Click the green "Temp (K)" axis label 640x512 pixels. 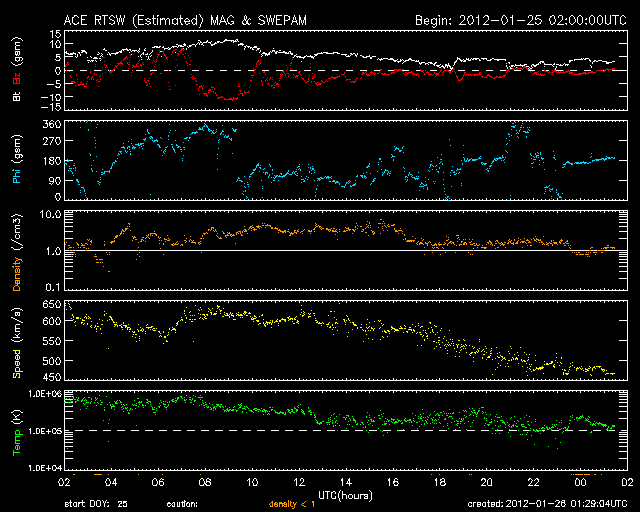pos(17,432)
